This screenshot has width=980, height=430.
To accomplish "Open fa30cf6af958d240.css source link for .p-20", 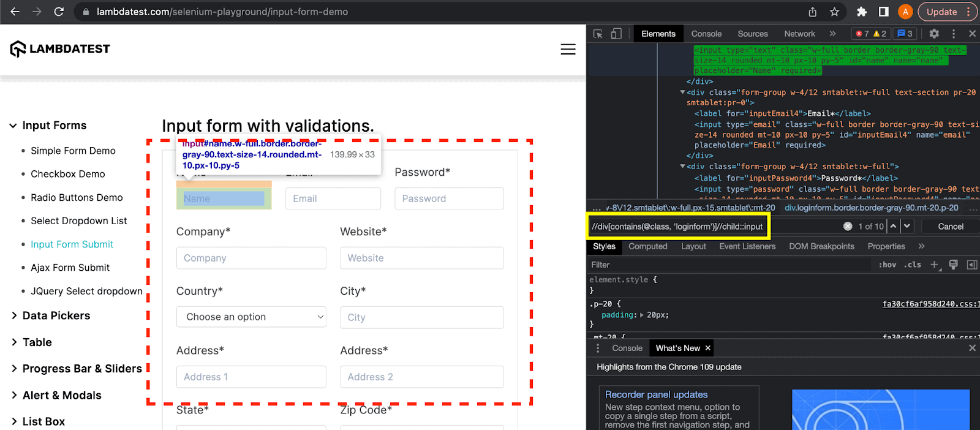I will 930,304.
